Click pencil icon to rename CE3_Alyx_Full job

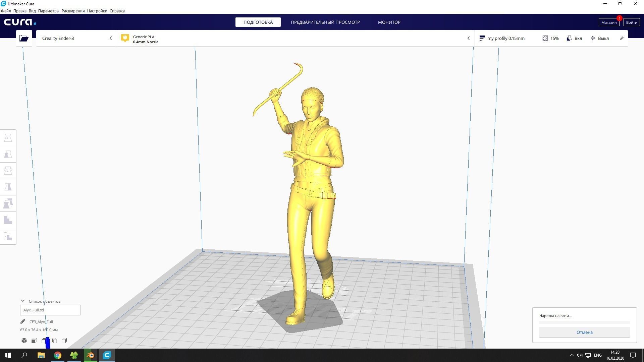23,321
